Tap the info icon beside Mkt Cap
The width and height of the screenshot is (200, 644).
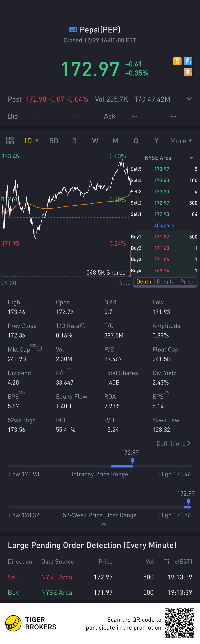coord(39,348)
